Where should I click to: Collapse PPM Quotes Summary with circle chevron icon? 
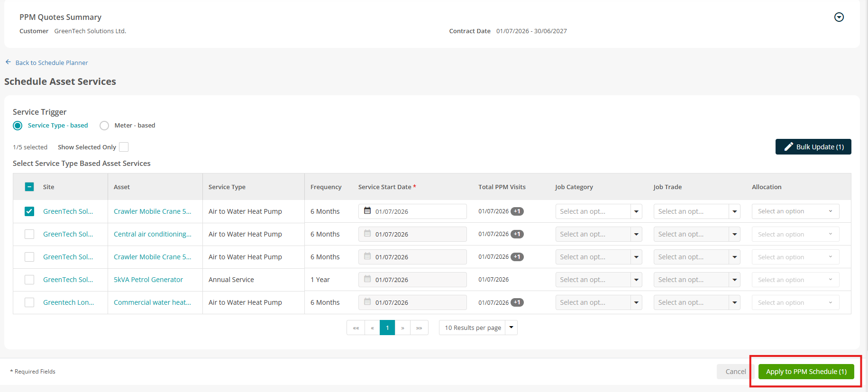point(839,17)
